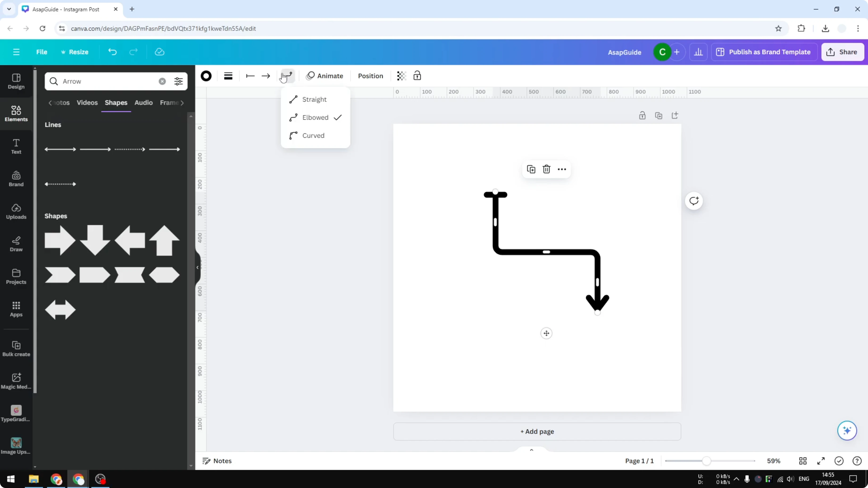Collapse the side panel with handle
Viewport: 868px width, 488px height.
[198, 267]
